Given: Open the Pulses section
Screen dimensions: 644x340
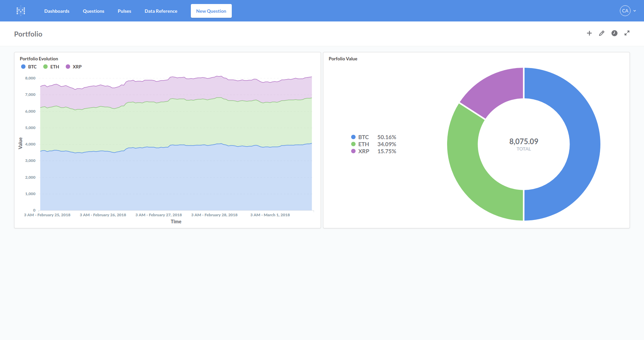Looking at the screenshot, I should (124, 11).
